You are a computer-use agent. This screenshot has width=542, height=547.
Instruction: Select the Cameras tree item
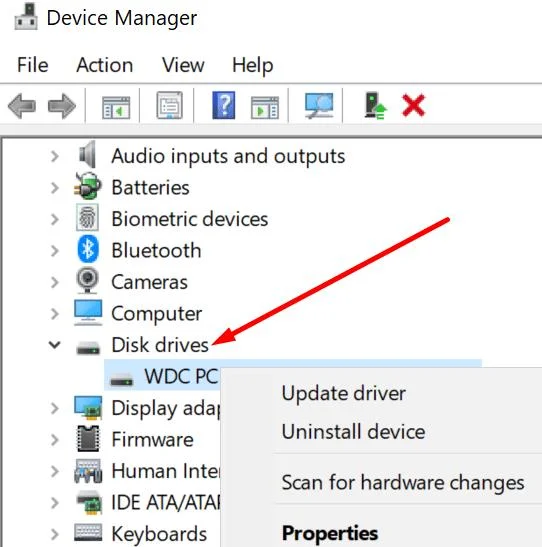click(x=149, y=282)
